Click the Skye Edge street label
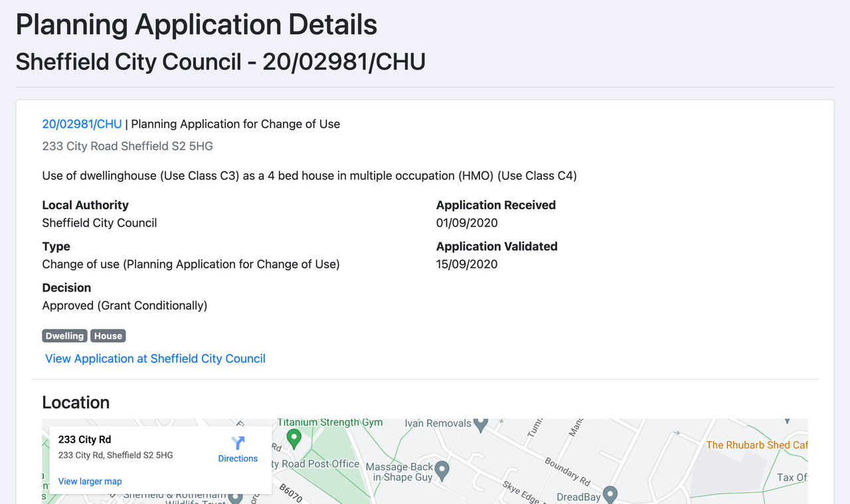The image size is (850, 504). coord(521,492)
